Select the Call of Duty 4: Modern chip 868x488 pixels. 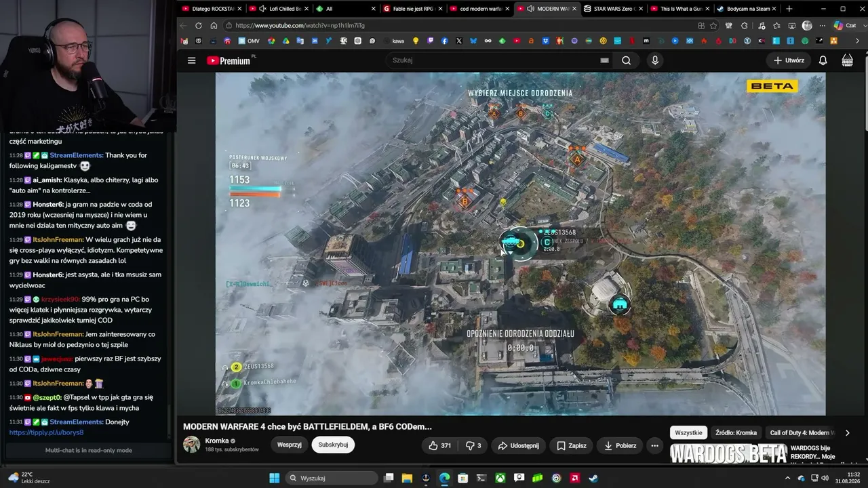tap(802, 432)
